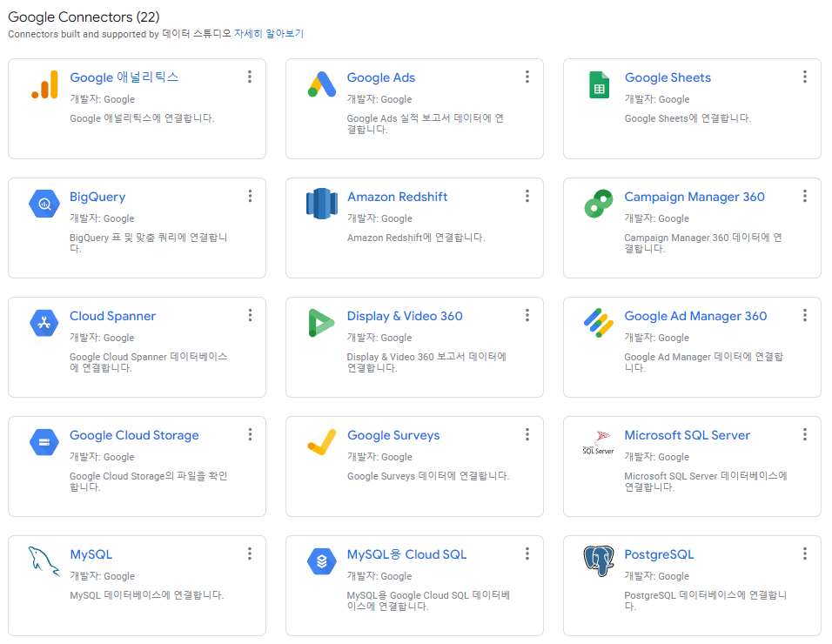Open three-dot menu on MySQL용 Cloud SQL
The height and width of the screenshot is (644, 832).
point(527,553)
